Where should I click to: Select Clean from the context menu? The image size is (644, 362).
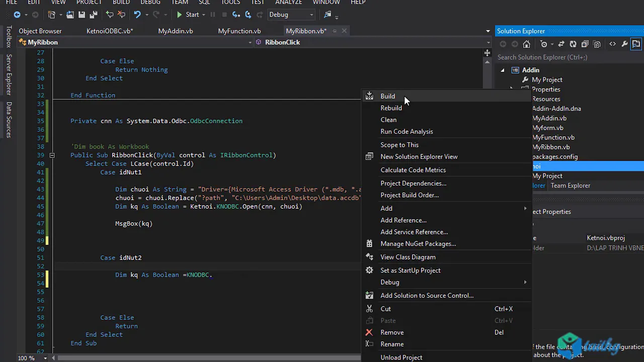pyautogui.click(x=447, y=120)
